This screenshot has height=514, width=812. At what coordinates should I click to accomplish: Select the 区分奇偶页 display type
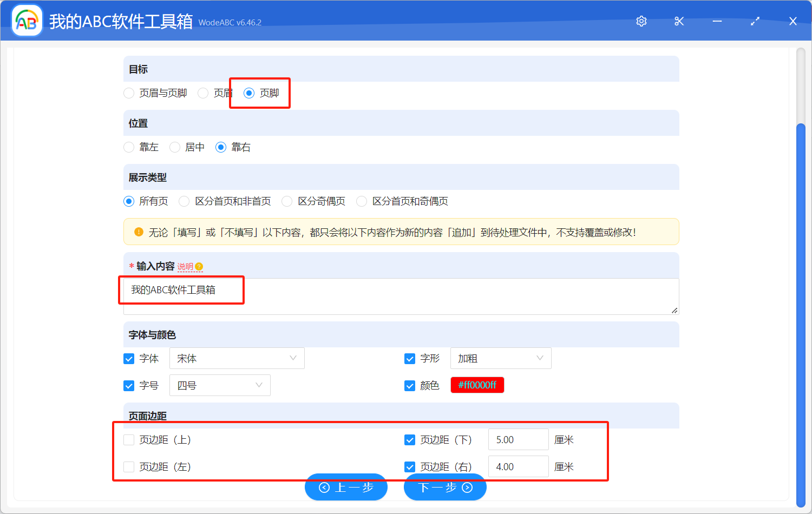[x=286, y=201]
